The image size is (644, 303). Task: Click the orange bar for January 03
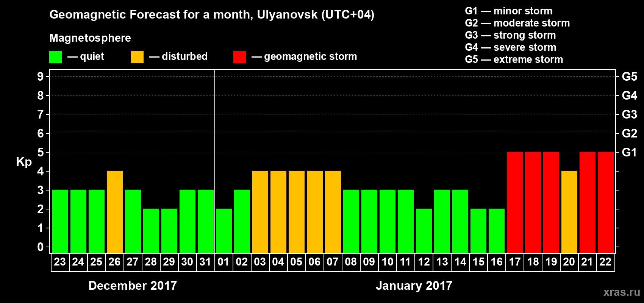(260, 212)
